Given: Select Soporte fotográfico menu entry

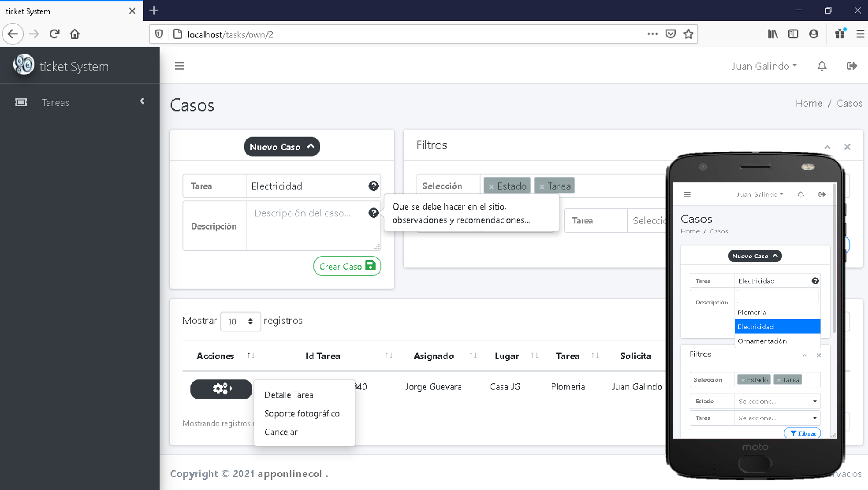Looking at the screenshot, I should pyautogui.click(x=302, y=413).
